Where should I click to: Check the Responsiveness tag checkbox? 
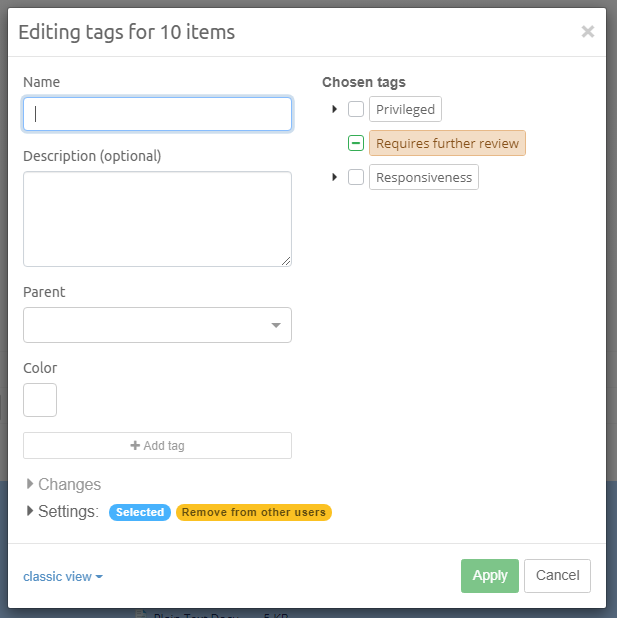(x=356, y=177)
